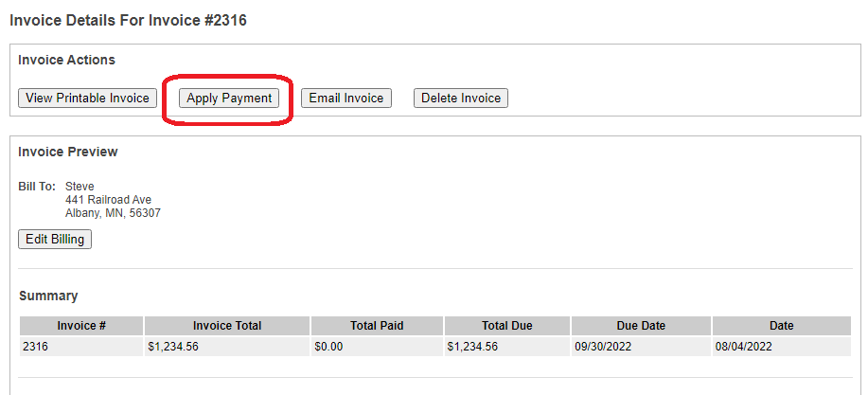
Task: Click the last column header labeled Date
Action: [x=781, y=326]
